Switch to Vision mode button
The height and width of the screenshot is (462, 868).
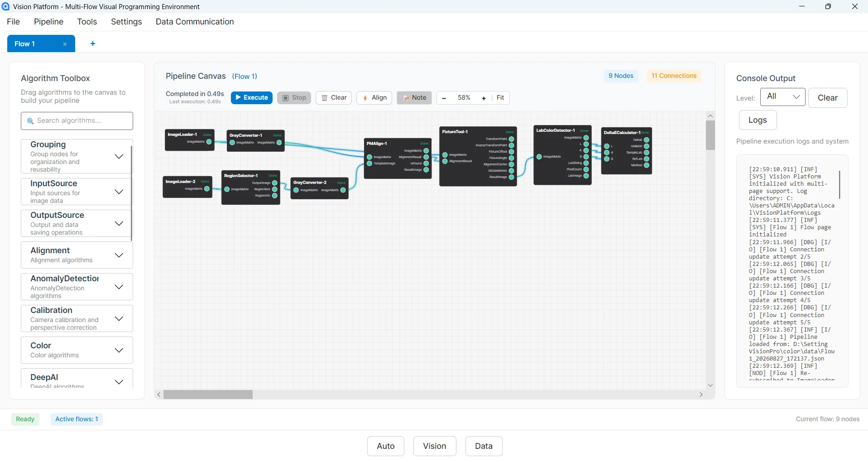click(435, 446)
